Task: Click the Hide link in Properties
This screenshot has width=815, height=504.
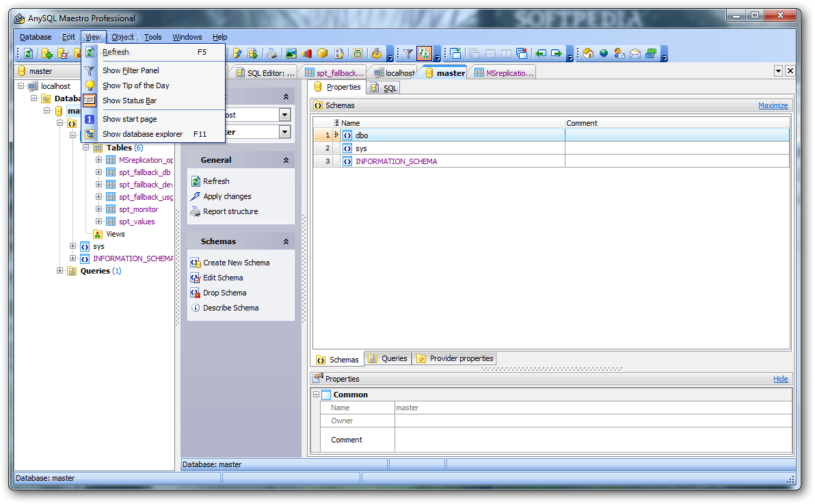Action: pos(780,379)
